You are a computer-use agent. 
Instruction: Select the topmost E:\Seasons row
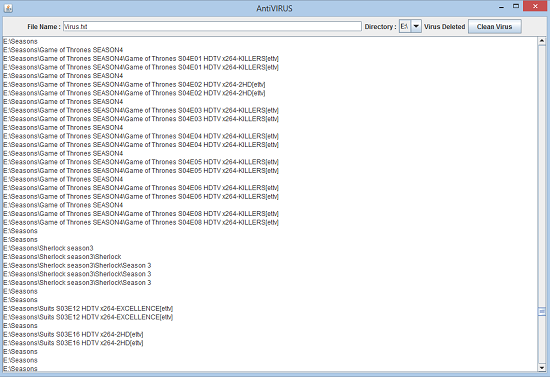pos(20,41)
